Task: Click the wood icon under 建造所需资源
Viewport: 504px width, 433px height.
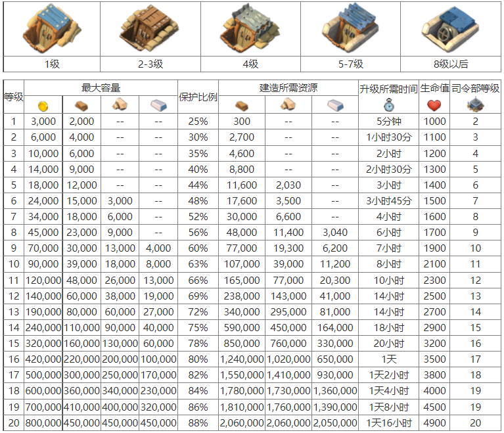Action: [242, 105]
